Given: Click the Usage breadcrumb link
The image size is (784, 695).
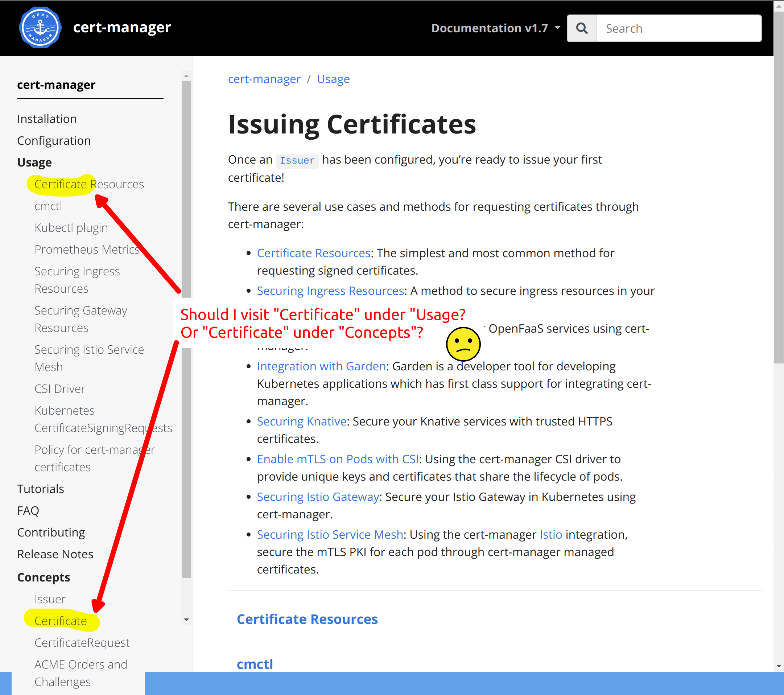Looking at the screenshot, I should [x=333, y=79].
